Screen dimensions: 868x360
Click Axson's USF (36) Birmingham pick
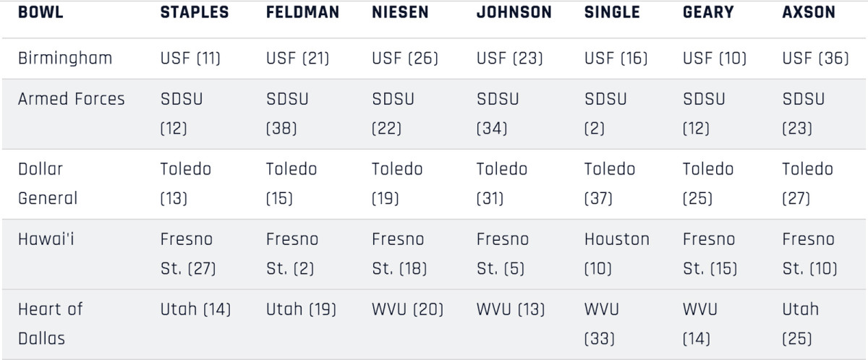[815, 59]
